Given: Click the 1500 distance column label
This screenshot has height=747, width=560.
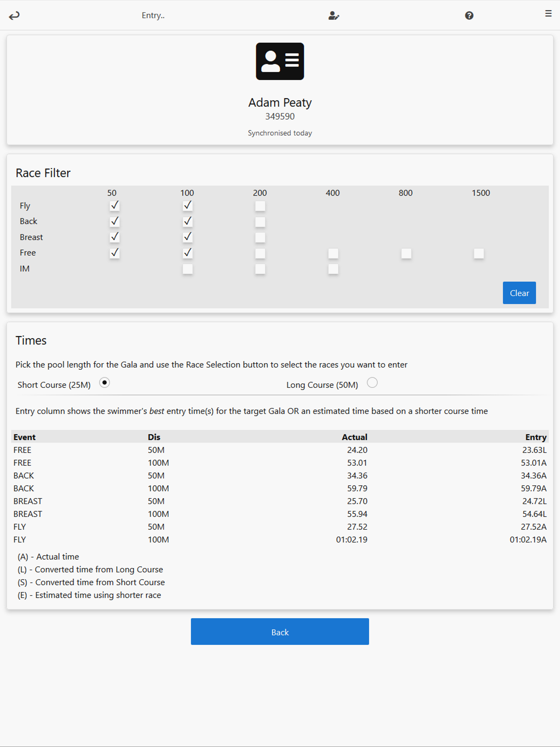Looking at the screenshot, I should 481,193.
